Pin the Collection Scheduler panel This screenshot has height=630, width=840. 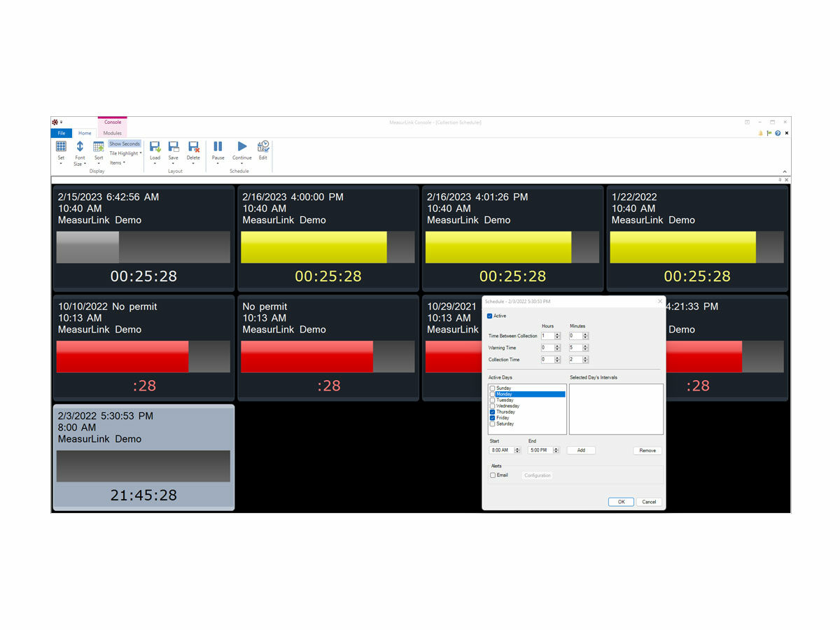click(780, 180)
